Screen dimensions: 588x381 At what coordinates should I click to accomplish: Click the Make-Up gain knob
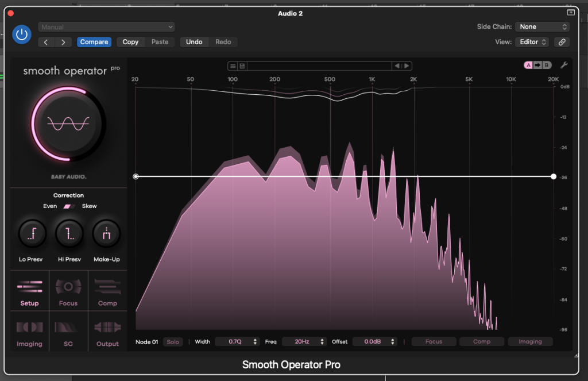pyautogui.click(x=107, y=233)
